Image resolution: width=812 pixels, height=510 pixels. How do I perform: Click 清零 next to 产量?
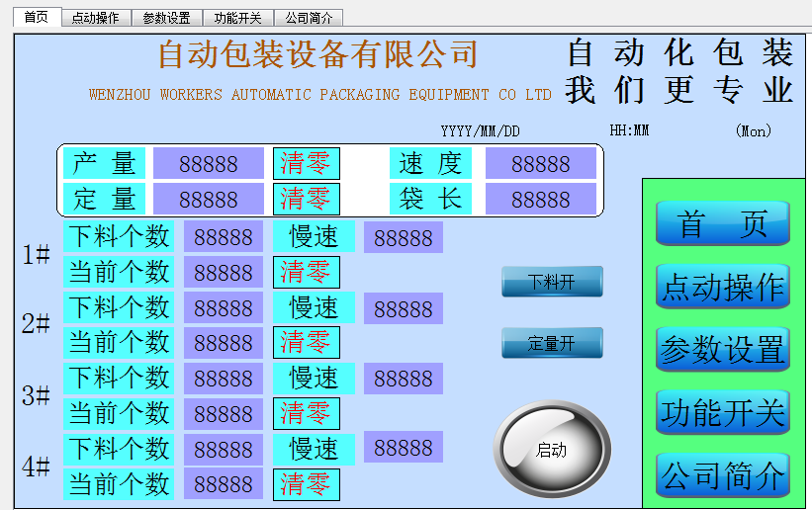point(306,164)
